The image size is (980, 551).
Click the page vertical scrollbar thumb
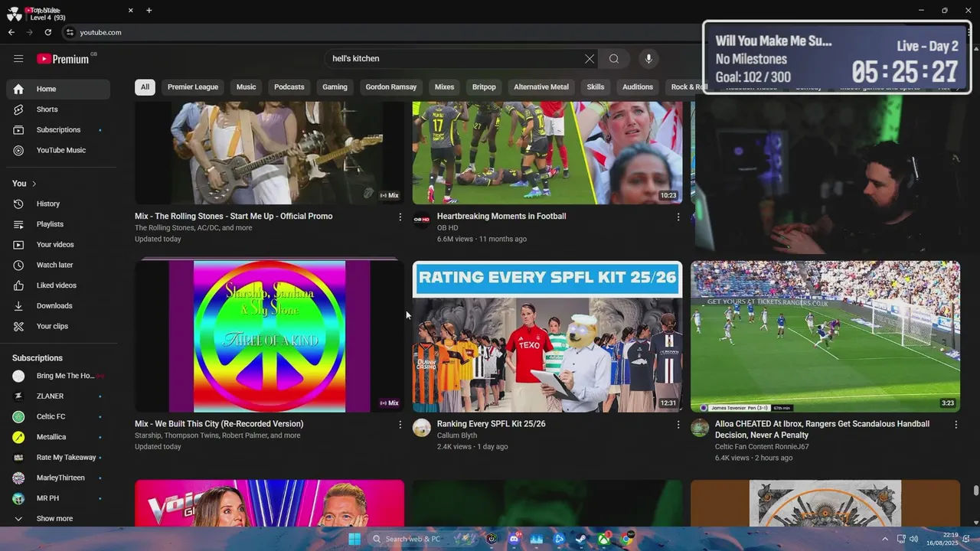pos(975,491)
